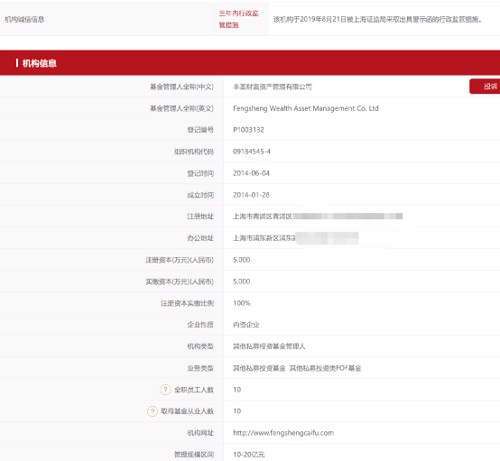Select the 内资企业 enterprise nature value
500x461 pixels.
coord(246,325)
